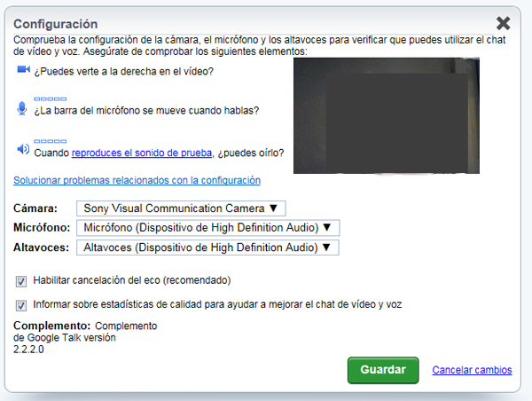Open the Micrófono device dropdown
The width and height of the screenshot is (532, 401).
coord(207,227)
